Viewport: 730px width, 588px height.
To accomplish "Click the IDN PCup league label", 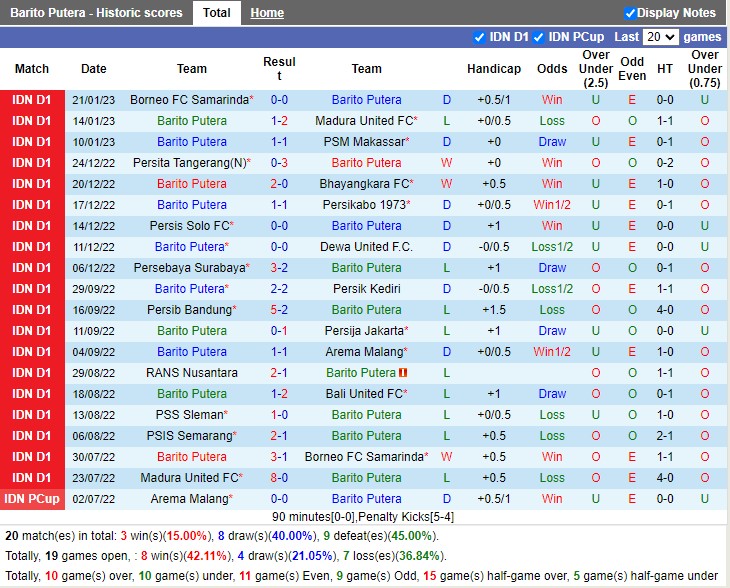I will tap(32, 499).
